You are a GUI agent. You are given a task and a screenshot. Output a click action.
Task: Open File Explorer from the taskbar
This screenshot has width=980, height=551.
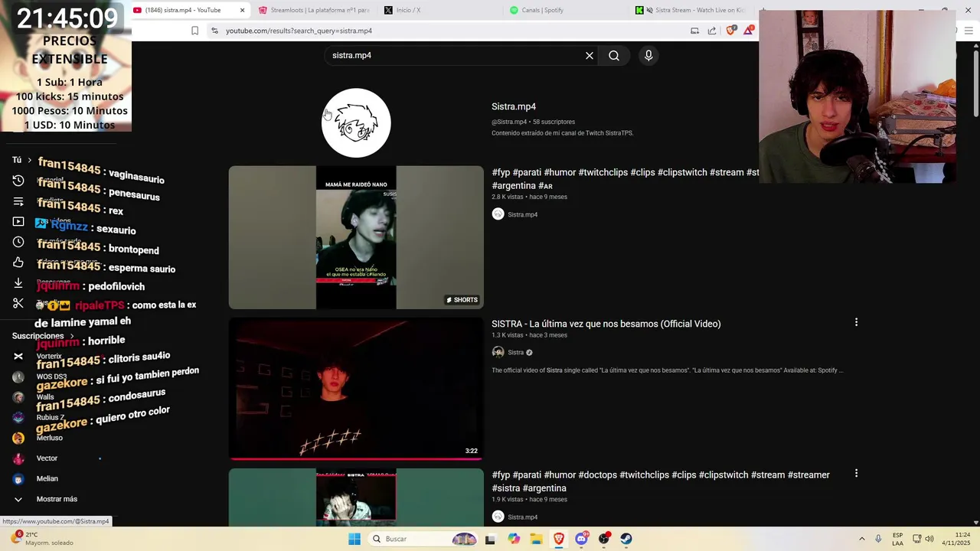tap(536, 539)
